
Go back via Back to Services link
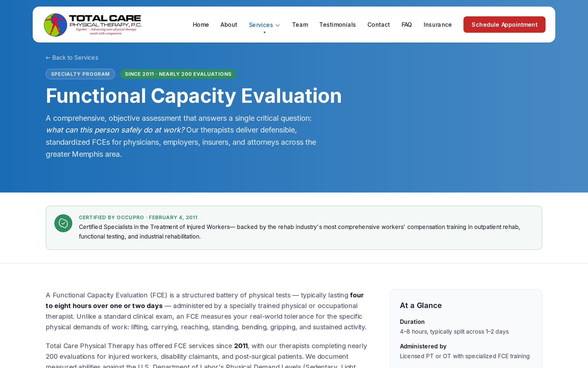[x=72, y=58]
